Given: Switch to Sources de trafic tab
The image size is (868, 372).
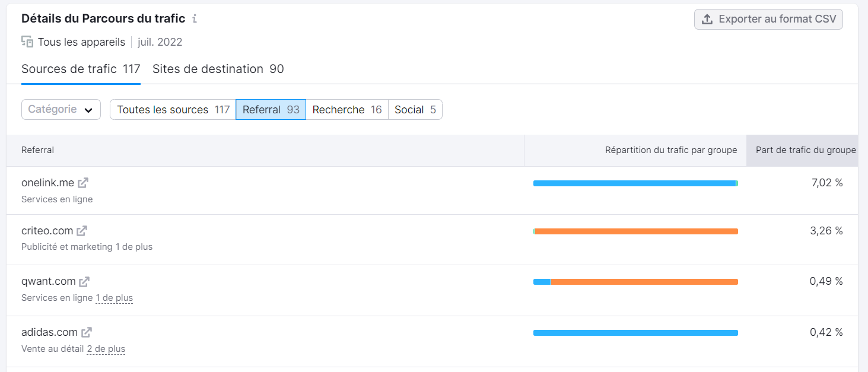Looking at the screenshot, I should click(x=80, y=69).
